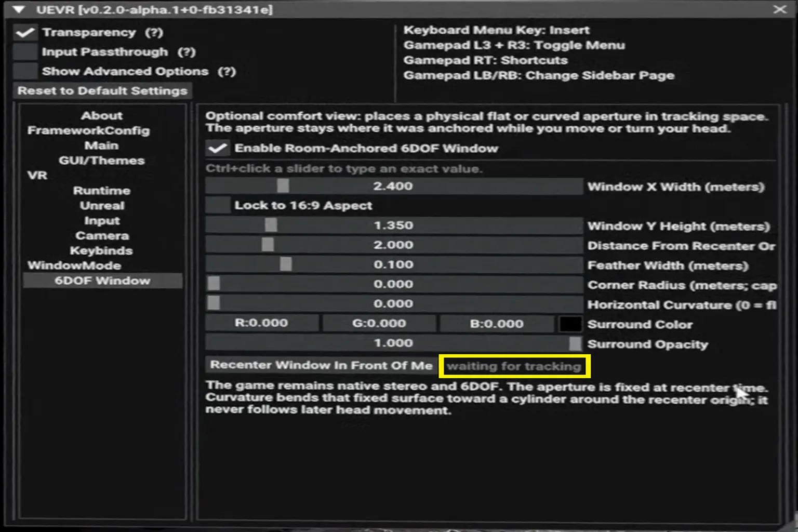The width and height of the screenshot is (798, 532).
Task: Open the About sidebar page
Action: tap(102, 115)
